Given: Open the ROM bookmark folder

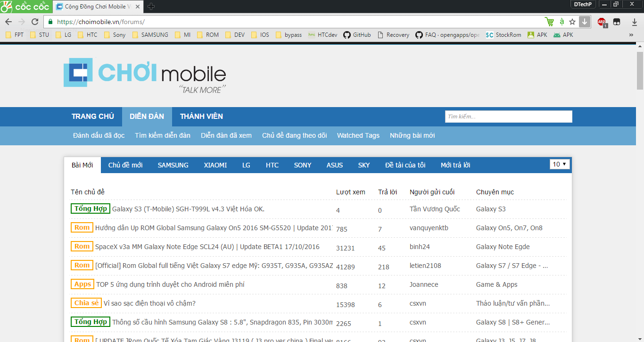Looking at the screenshot, I should tap(207, 35).
